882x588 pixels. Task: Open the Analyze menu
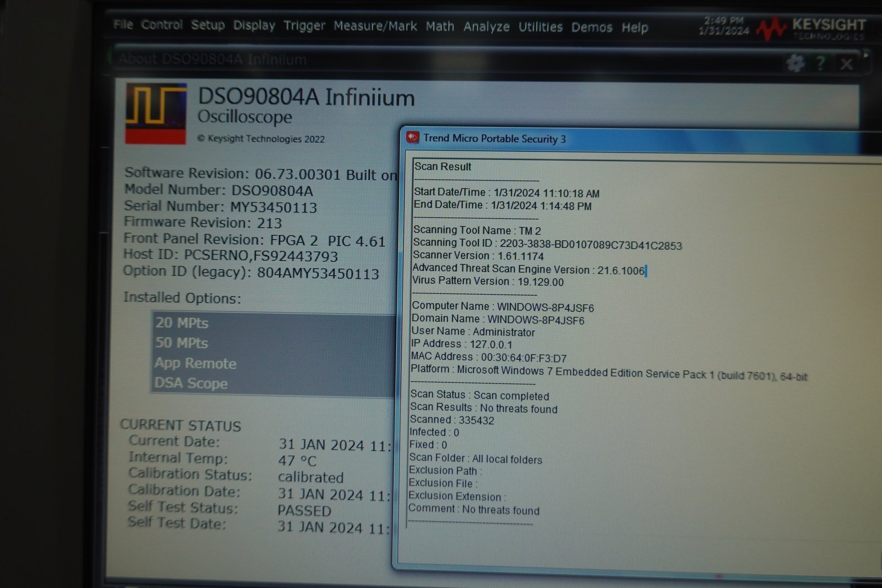coord(486,26)
